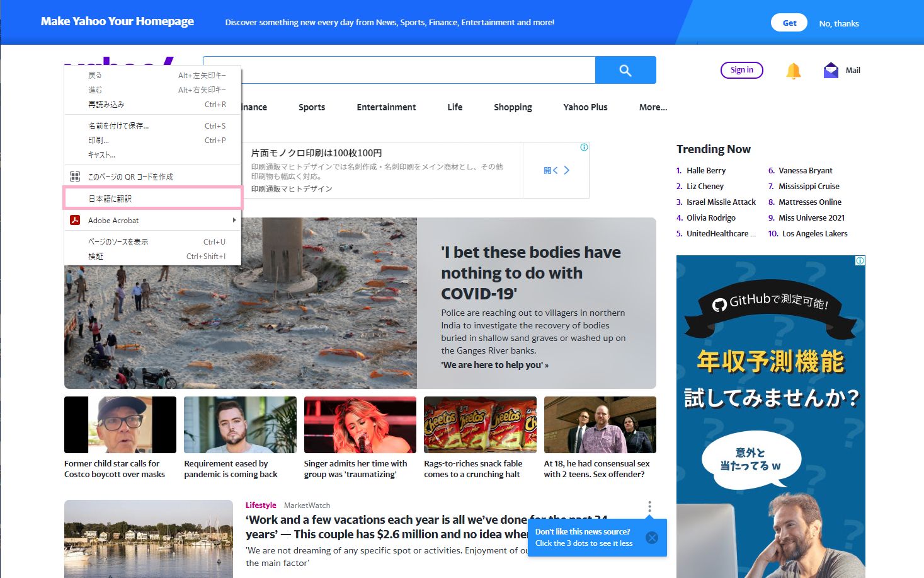Open trending topic Halle Berry

click(706, 170)
